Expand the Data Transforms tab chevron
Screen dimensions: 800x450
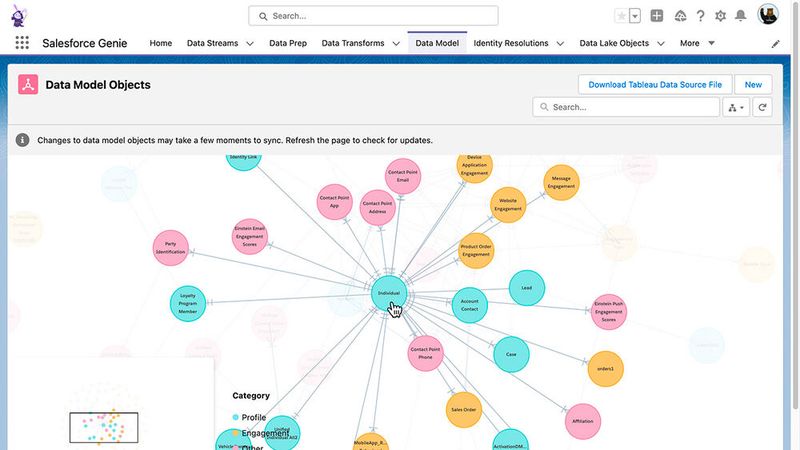pyautogui.click(x=396, y=44)
